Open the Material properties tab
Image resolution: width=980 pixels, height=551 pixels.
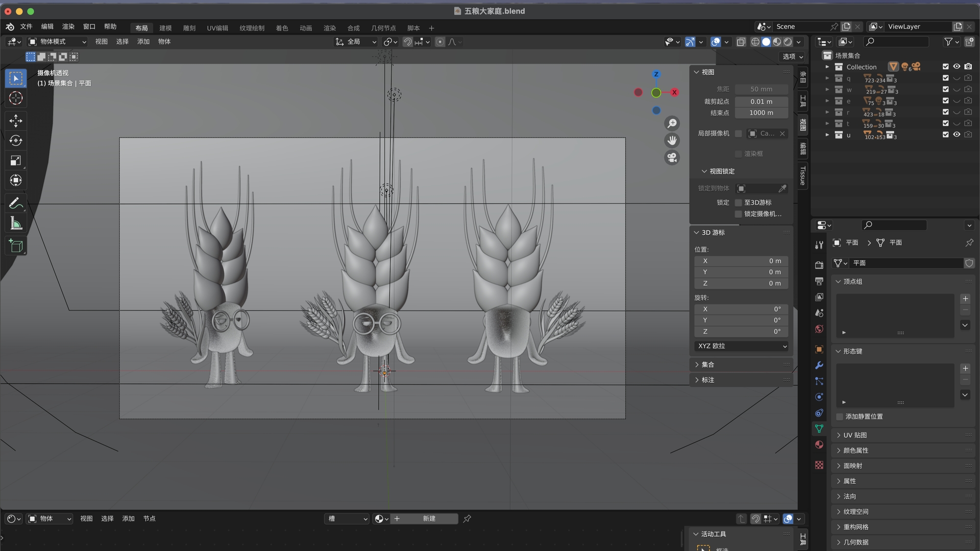[x=819, y=445]
